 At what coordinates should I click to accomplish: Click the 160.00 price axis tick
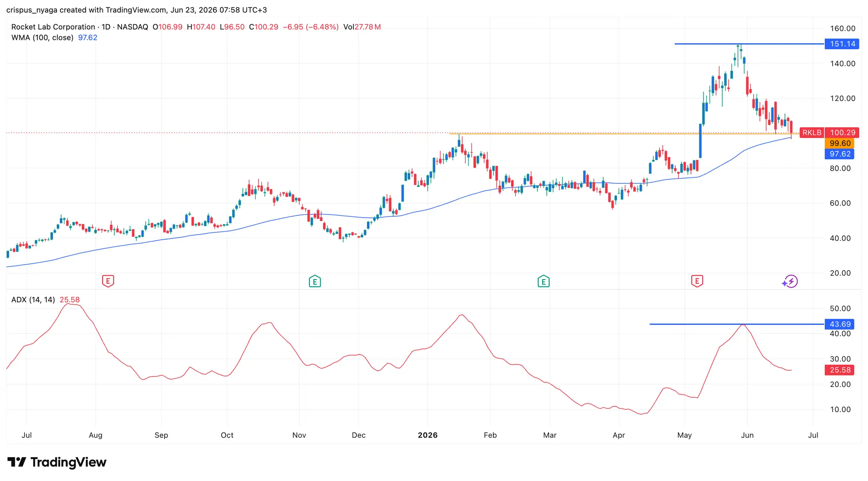[x=843, y=28]
